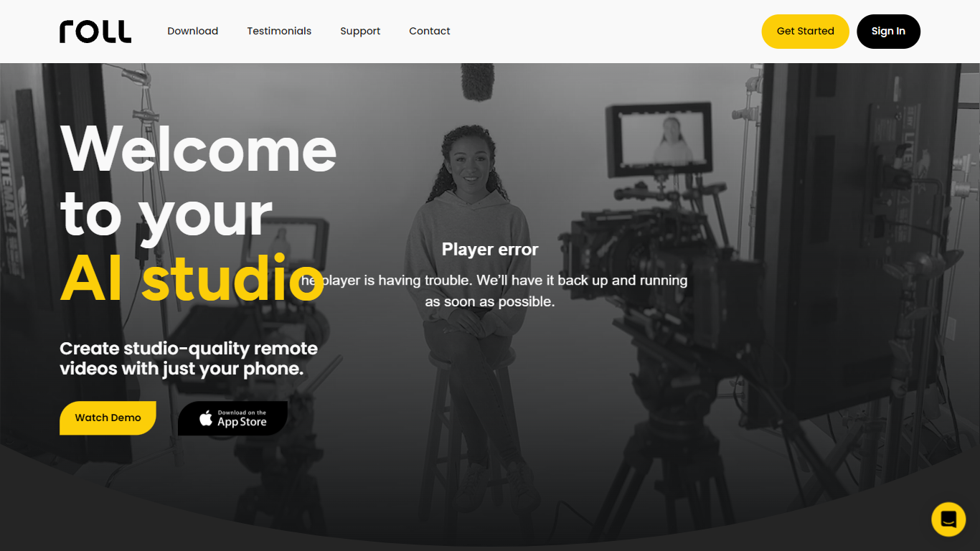Click the boom microphone above the woman
Screen dimensions: 980x551
(477, 80)
